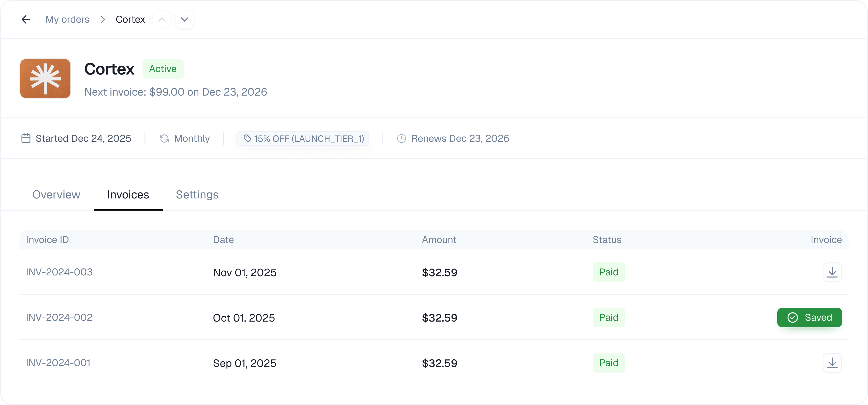Download invoice INV-2024-001

point(832,363)
